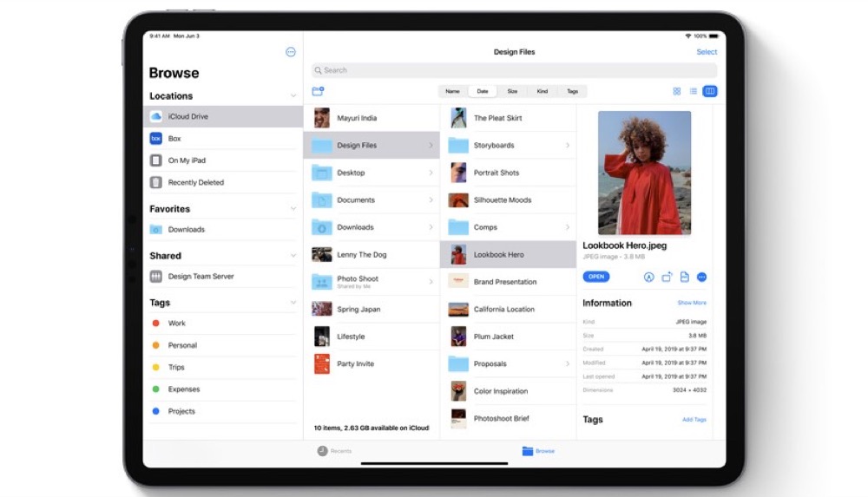
Task: Sort files by Kind
Action: [x=542, y=91]
